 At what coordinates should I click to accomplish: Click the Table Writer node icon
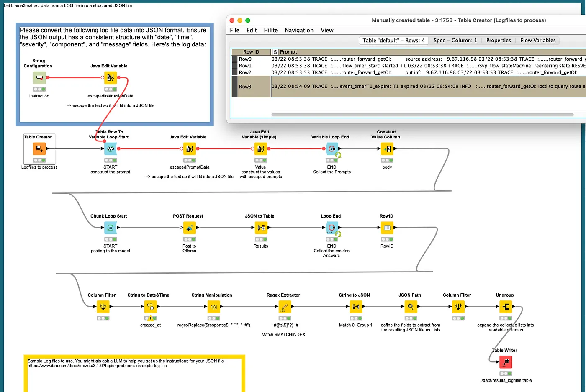click(506, 362)
